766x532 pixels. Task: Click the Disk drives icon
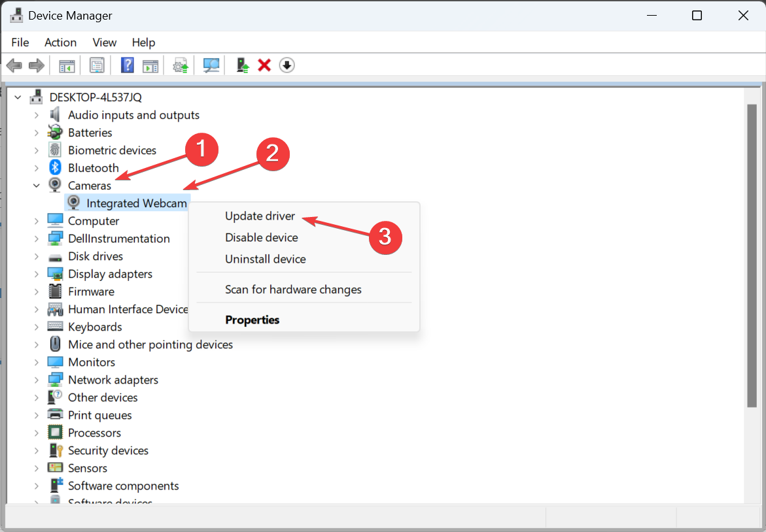[x=55, y=257]
